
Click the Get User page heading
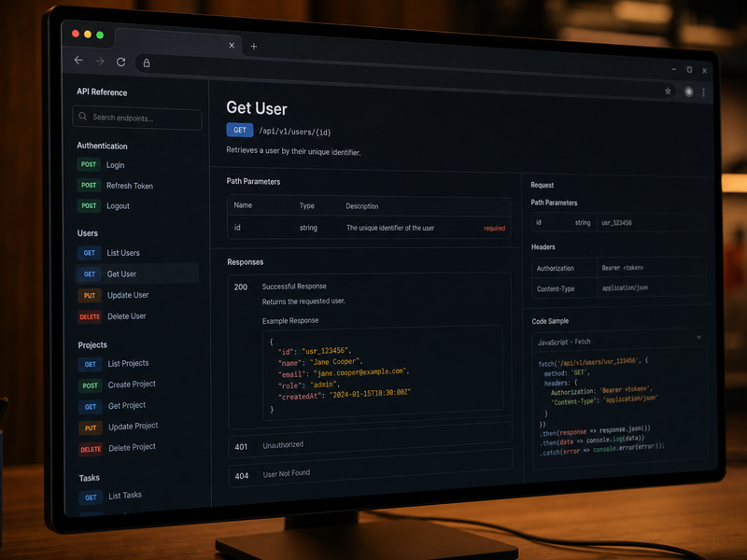(x=257, y=108)
